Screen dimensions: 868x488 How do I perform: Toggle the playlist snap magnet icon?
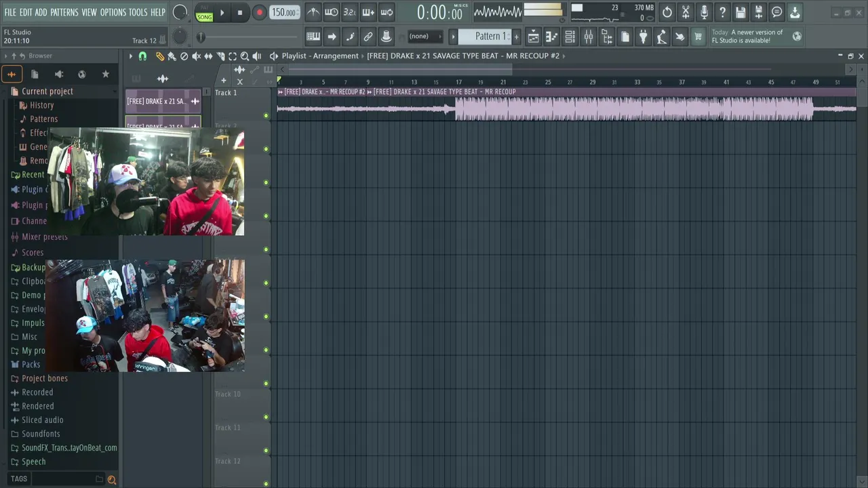143,56
